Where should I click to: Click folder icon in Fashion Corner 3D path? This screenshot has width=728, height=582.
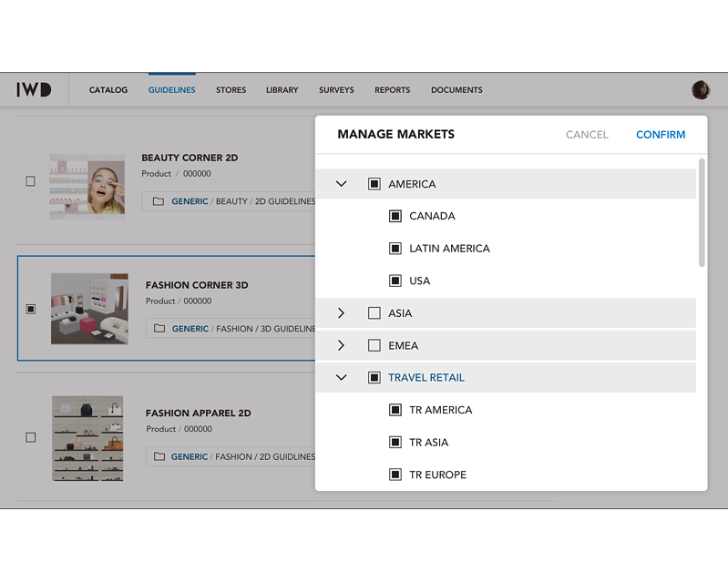[x=159, y=329]
